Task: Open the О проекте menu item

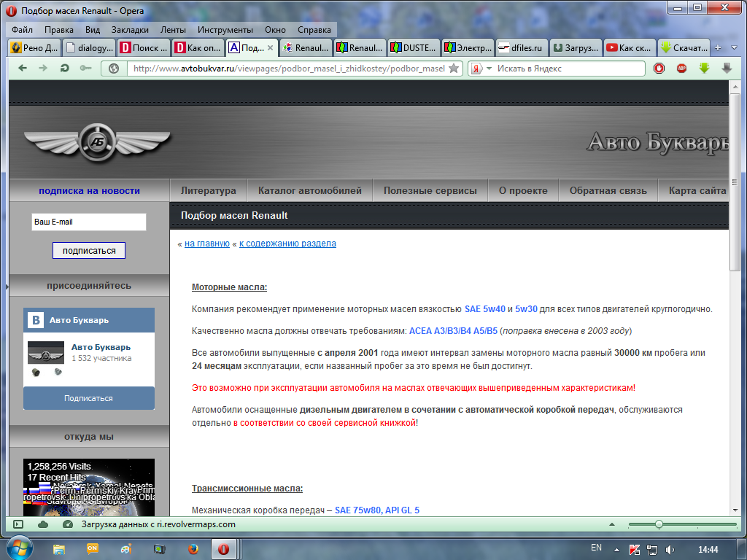Action: [523, 191]
